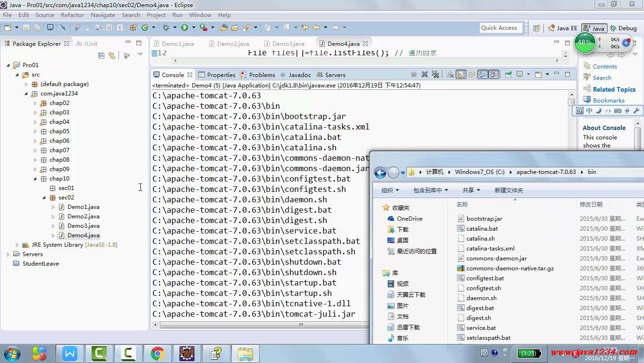This screenshot has height=363, width=644.
Task: Open Related Topics help link
Action: (x=614, y=89)
